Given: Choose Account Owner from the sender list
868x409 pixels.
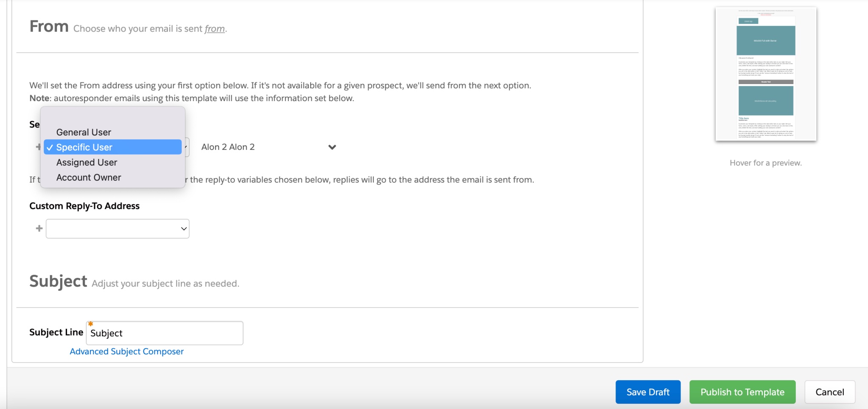Looking at the screenshot, I should tap(88, 177).
